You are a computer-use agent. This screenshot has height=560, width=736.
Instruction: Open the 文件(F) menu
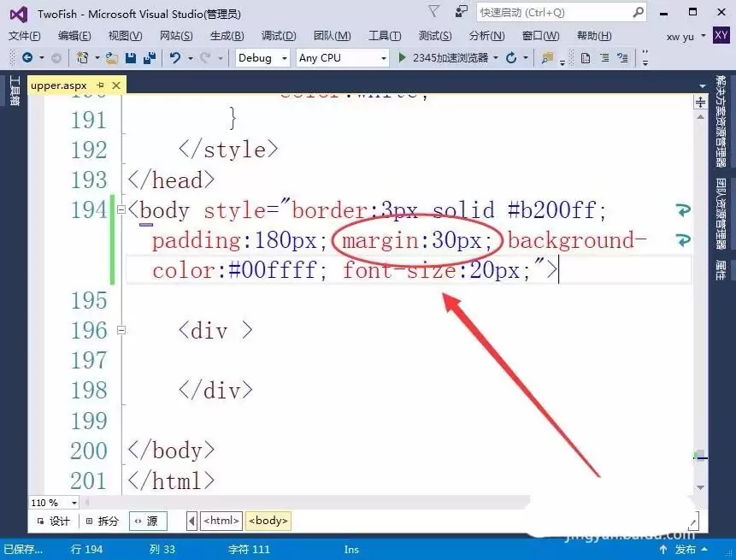pyautogui.click(x=24, y=36)
